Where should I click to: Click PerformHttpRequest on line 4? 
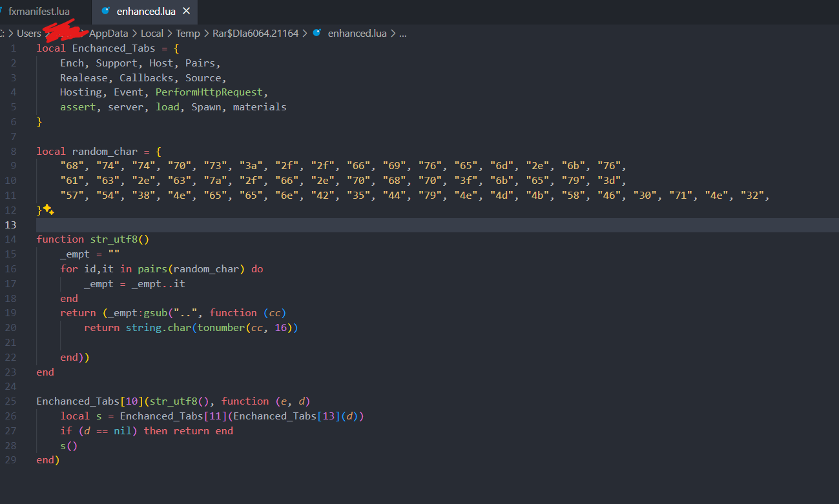click(x=209, y=92)
